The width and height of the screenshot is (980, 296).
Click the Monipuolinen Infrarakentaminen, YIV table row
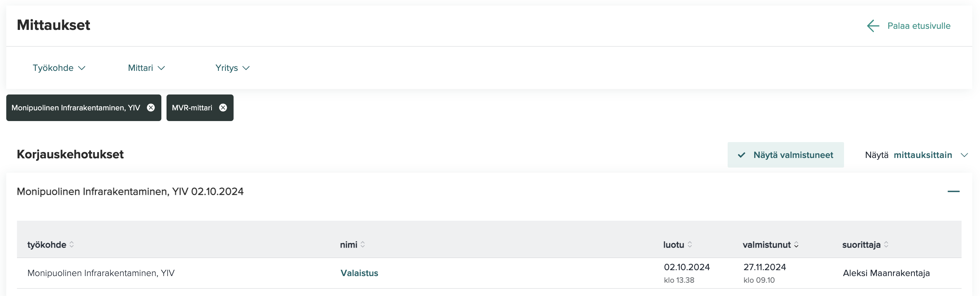pos(489,273)
